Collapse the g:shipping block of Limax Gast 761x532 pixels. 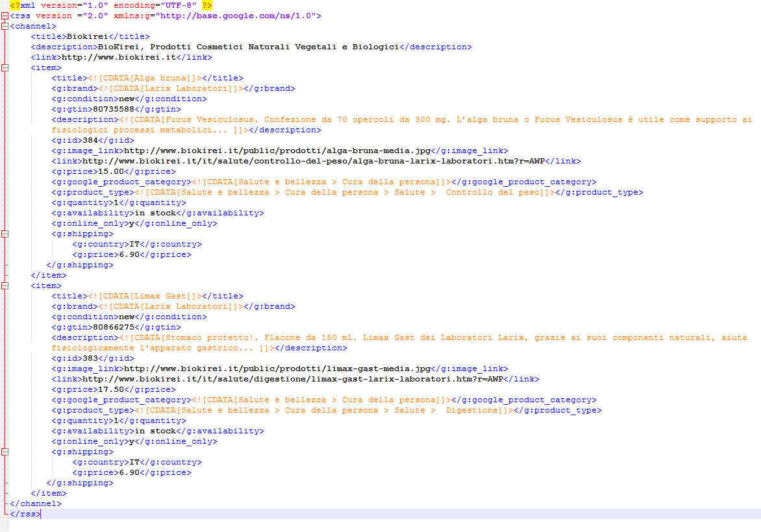5,452
